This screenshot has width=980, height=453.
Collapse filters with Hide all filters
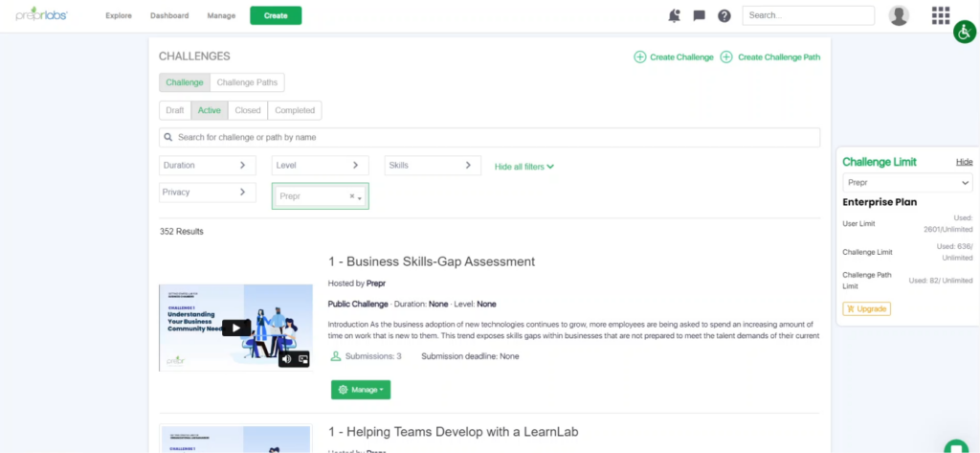(523, 167)
